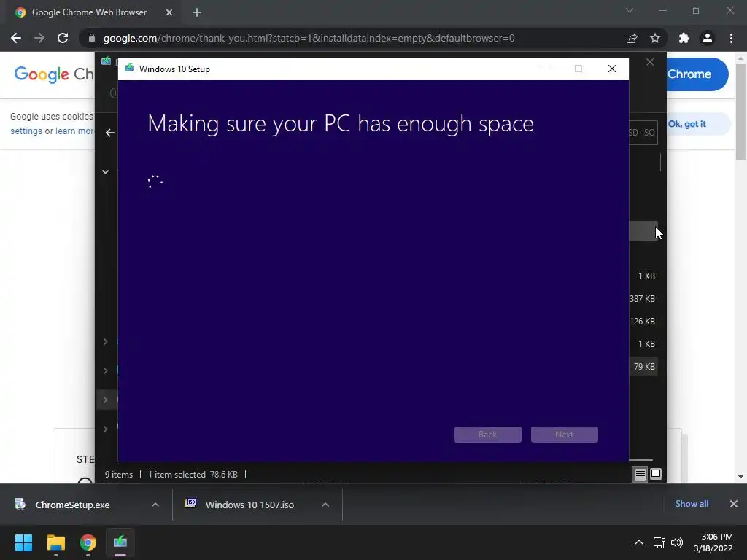This screenshot has width=747, height=560.
Task: Close the downloads bar
Action: pyautogui.click(x=734, y=504)
